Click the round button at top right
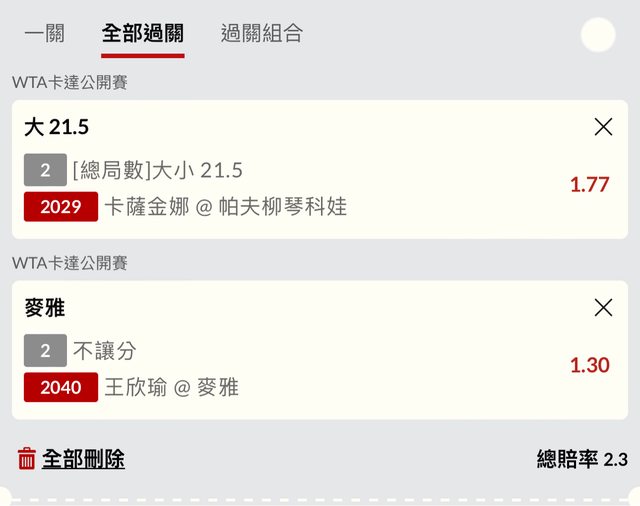The image size is (640, 506). 598,35
